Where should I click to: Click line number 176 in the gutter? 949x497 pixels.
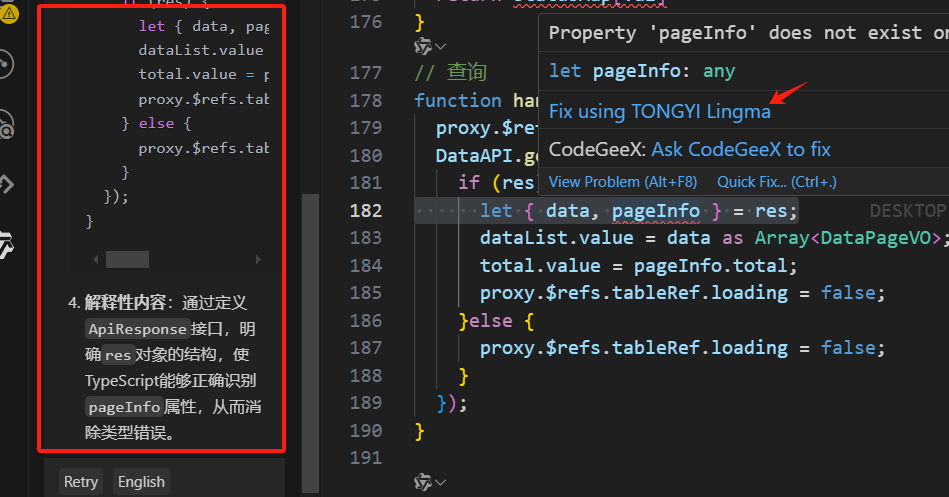[x=366, y=22]
